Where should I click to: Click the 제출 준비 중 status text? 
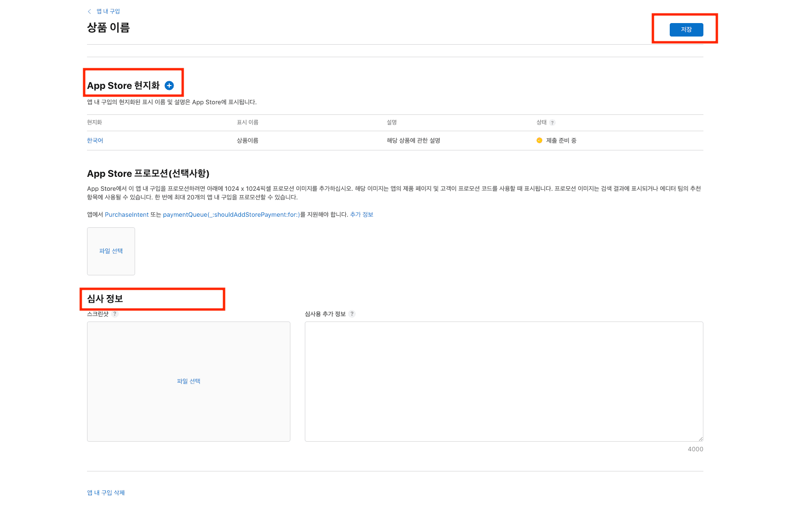561,141
